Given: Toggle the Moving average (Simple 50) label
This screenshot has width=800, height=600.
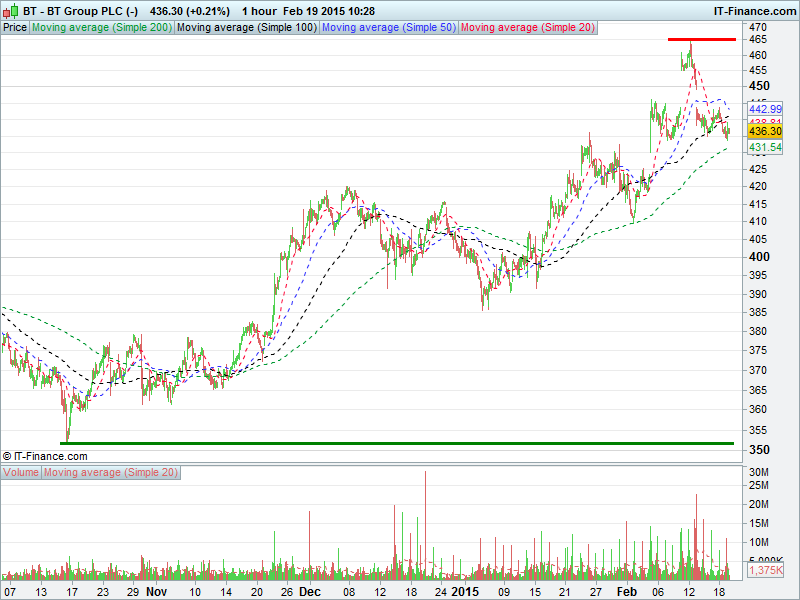Looking at the screenshot, I should [388, 28].
